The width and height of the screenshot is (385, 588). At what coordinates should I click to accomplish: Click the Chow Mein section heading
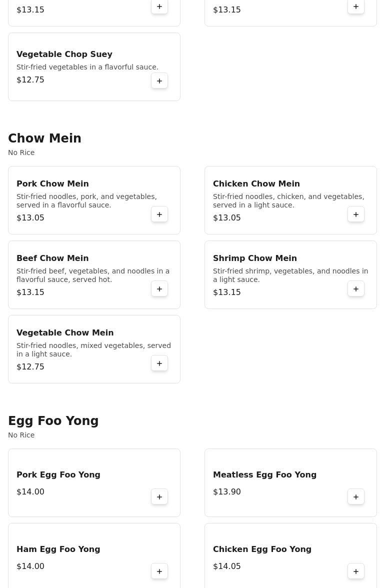click(44, 138)
